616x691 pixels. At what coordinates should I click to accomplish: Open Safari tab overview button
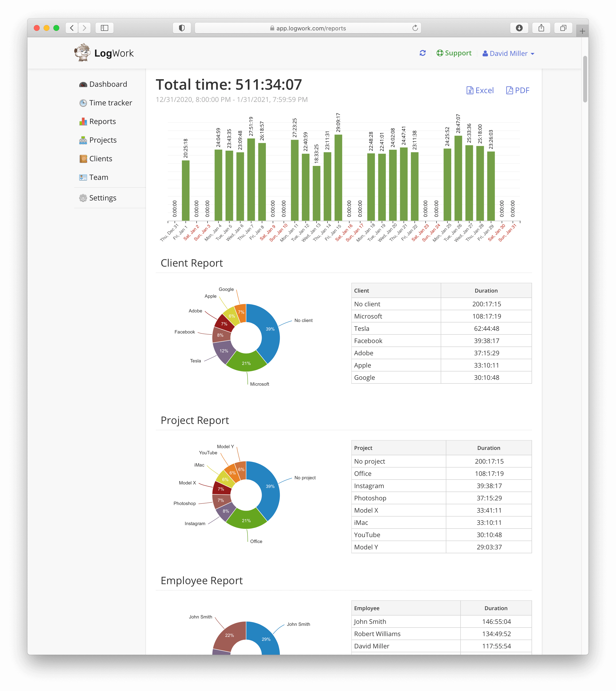[563, 28]
